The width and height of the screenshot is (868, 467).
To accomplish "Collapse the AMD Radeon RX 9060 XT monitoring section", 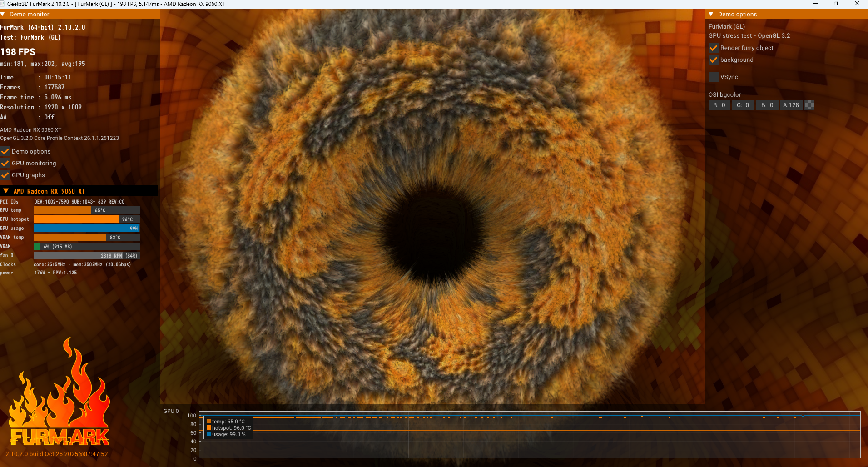I will pos(5,191).
